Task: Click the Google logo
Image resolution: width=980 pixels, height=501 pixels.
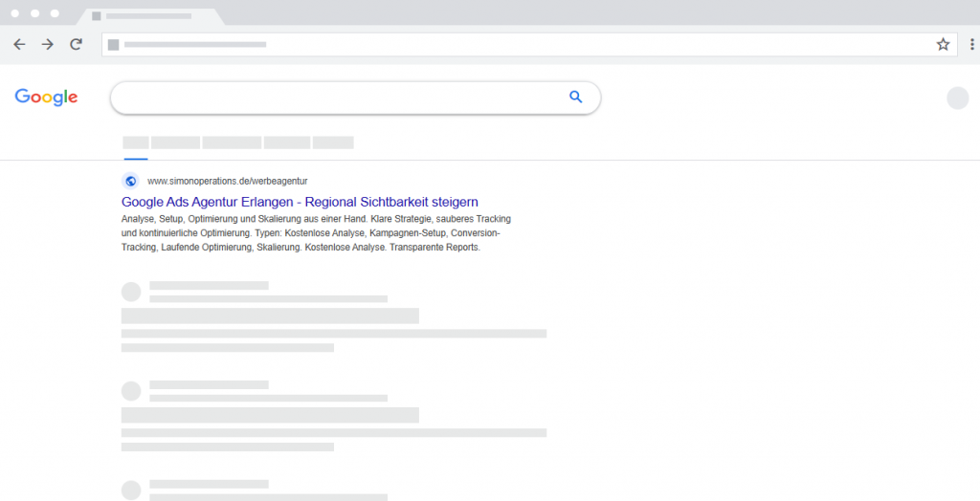Action: pyautogui.click(x=46, y=97)
